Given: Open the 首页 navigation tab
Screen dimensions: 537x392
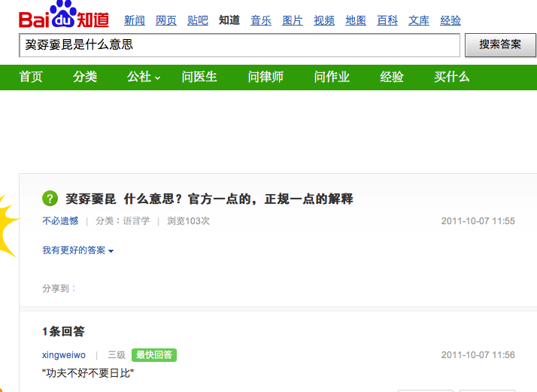Looking at the screenshot, I should 31,77.
